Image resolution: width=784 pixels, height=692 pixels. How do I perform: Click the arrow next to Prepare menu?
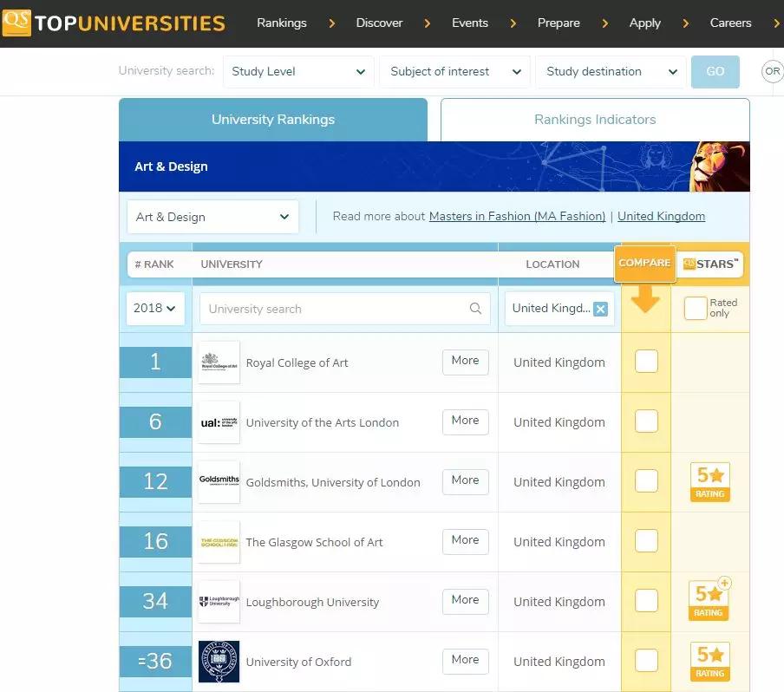tap(605, 23)
